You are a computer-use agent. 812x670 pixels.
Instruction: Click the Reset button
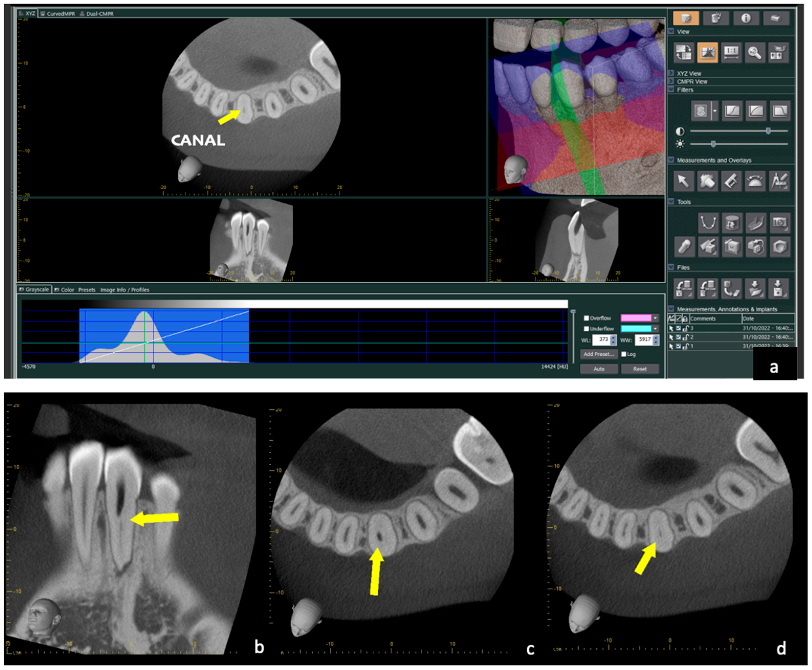coord(640,369)
